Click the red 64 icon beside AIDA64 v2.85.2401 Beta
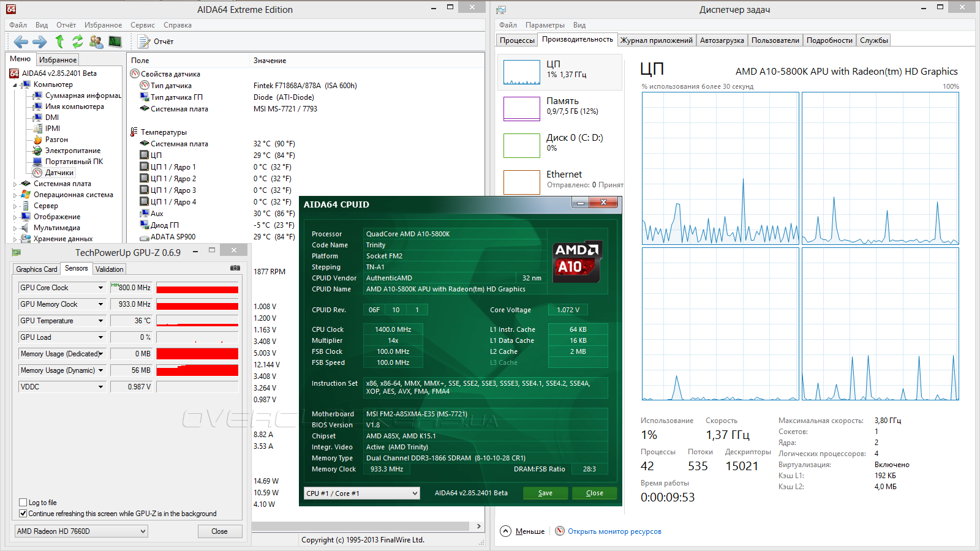Screen dimensions: 980x551 tap(14, 73)
